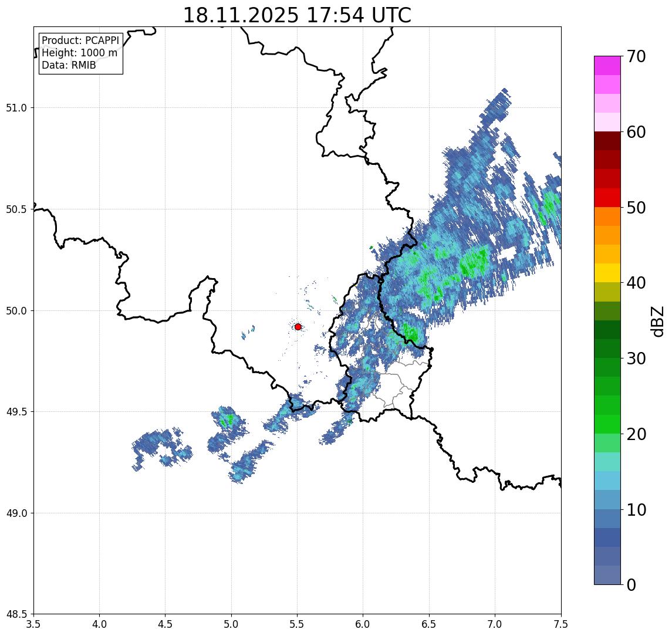Click the title text 18.11.2025 17:54 UTC
672x636 pixels.
click(x=297, y=15)
